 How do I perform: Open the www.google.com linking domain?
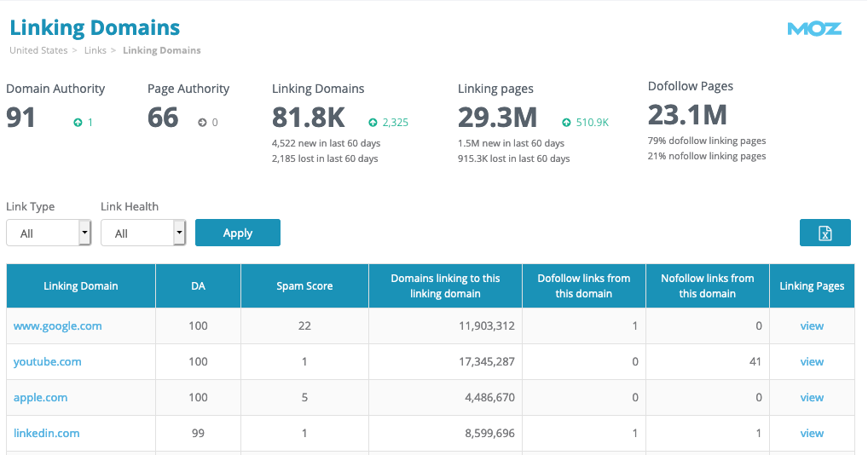tap(57, 325)
